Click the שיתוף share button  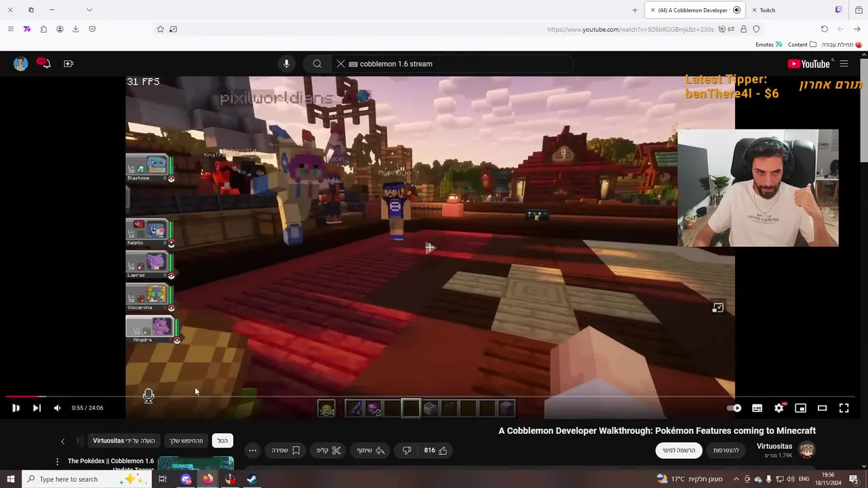pyautogui.click(x=371, y=450)
